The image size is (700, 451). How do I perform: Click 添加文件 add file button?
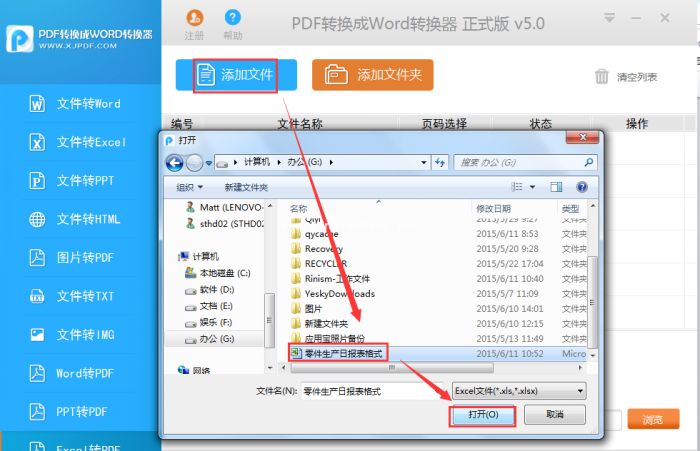[236, 75]
